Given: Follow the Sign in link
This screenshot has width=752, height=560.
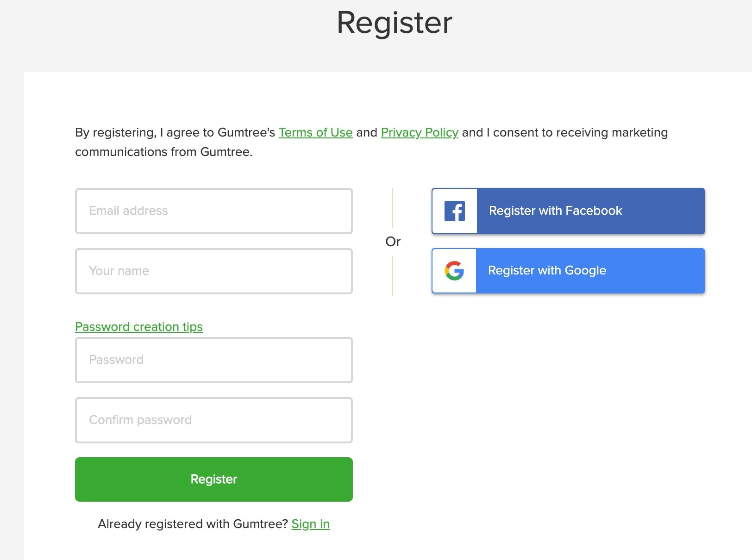Looking at the screenshot, I should (310, 524).
